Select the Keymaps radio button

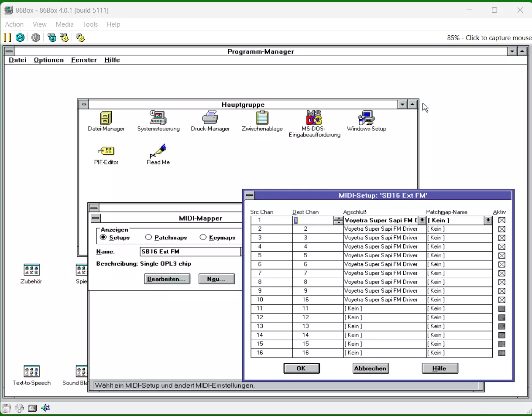tap(203, 237)
